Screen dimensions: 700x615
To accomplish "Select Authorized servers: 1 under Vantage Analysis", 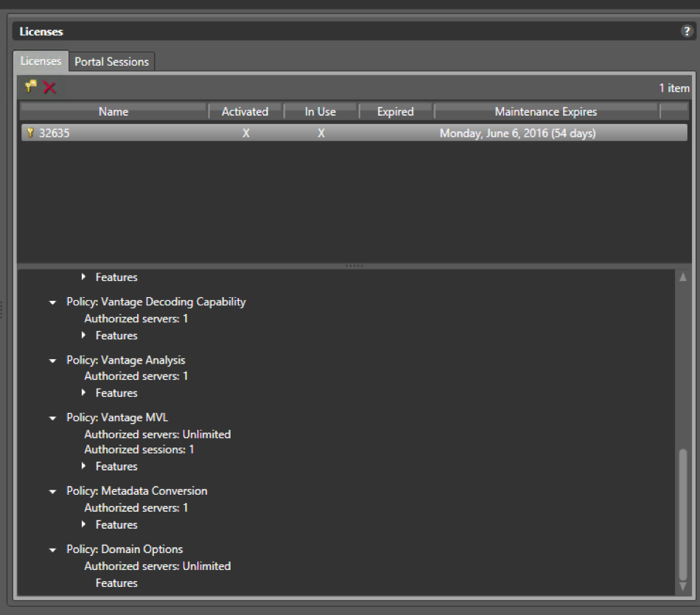I will click(136, 376).
